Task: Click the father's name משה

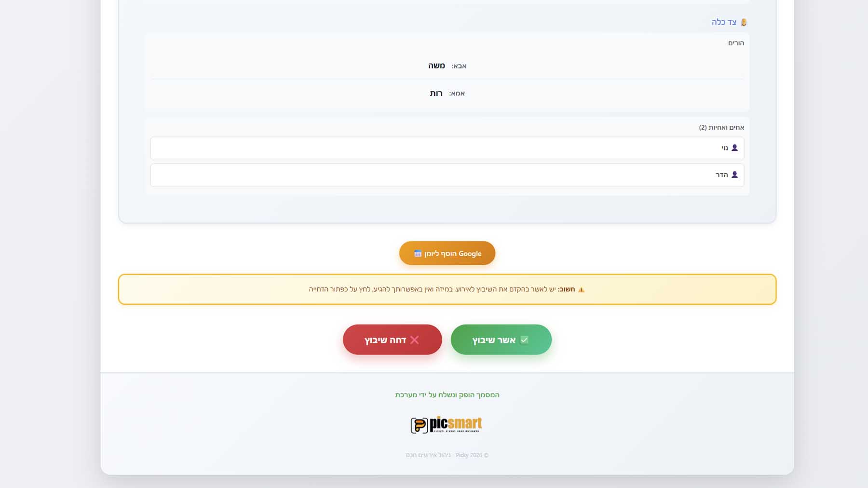Action: click(x=436, y=66)
